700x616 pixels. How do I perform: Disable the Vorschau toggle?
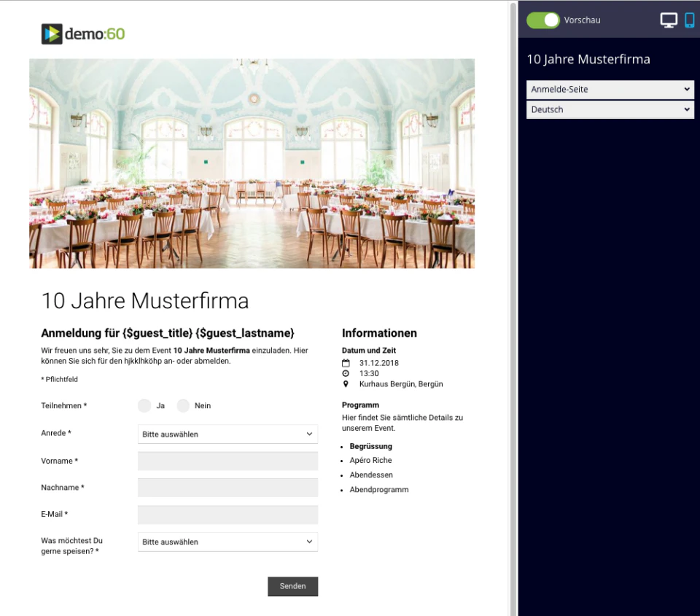(542, 20)
